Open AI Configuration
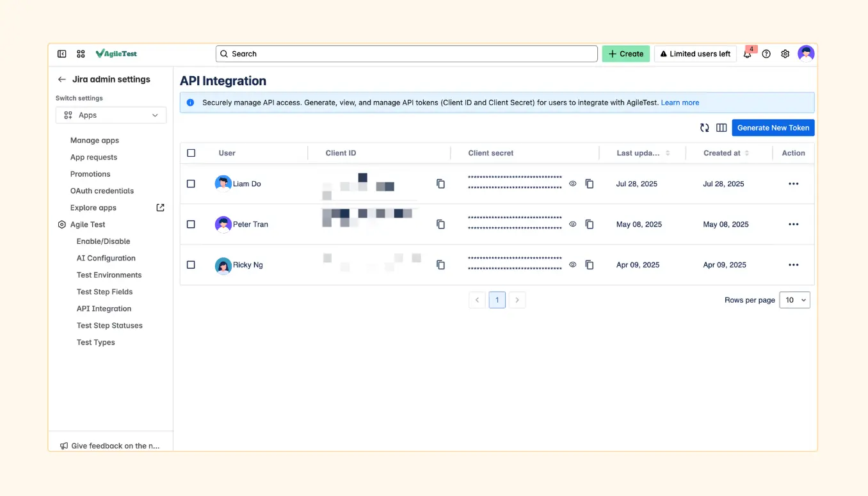 point(106,258)
